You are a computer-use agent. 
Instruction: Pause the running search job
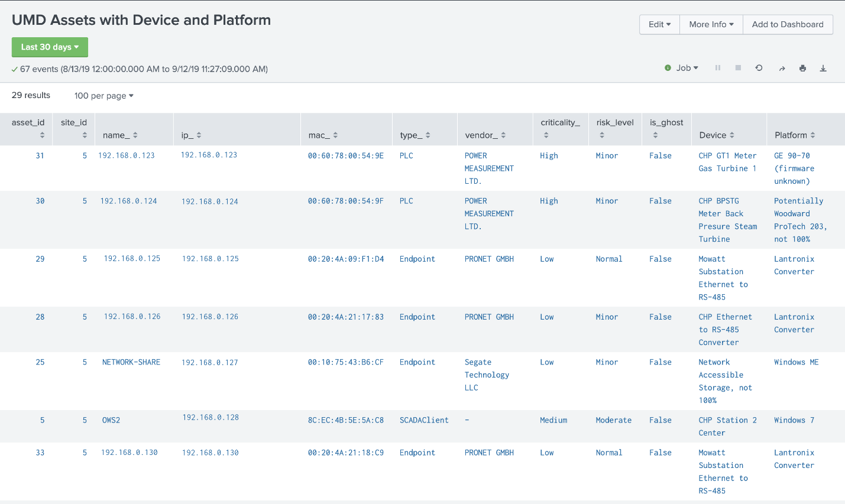(718, 68)
